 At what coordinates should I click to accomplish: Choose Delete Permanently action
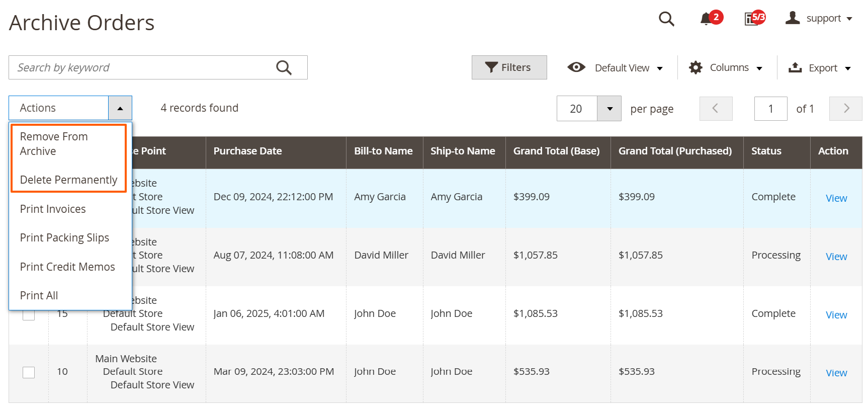click(x=68, y=180)
